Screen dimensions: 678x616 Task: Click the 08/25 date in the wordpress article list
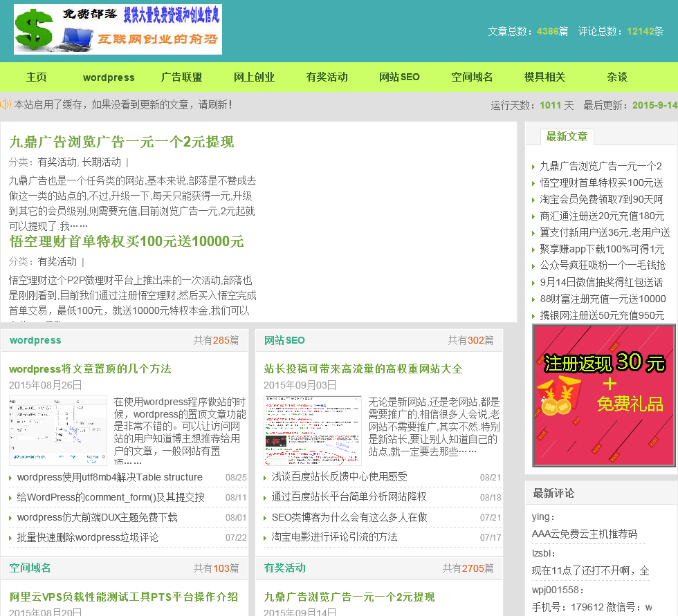[x=236, y=477]
